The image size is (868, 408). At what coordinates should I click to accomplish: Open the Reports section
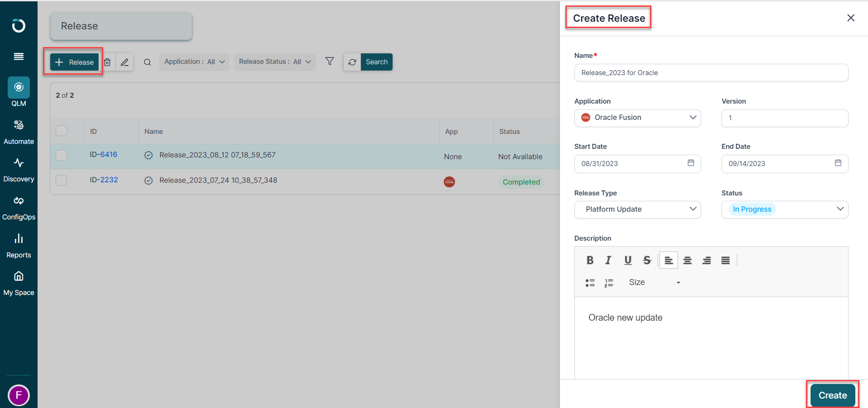pos(19,246)
